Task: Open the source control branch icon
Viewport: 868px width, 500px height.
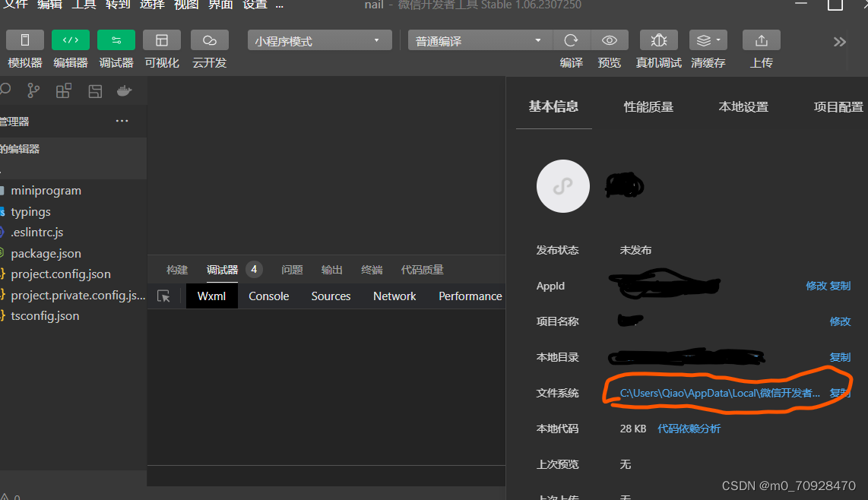Action: pos(33,91)
